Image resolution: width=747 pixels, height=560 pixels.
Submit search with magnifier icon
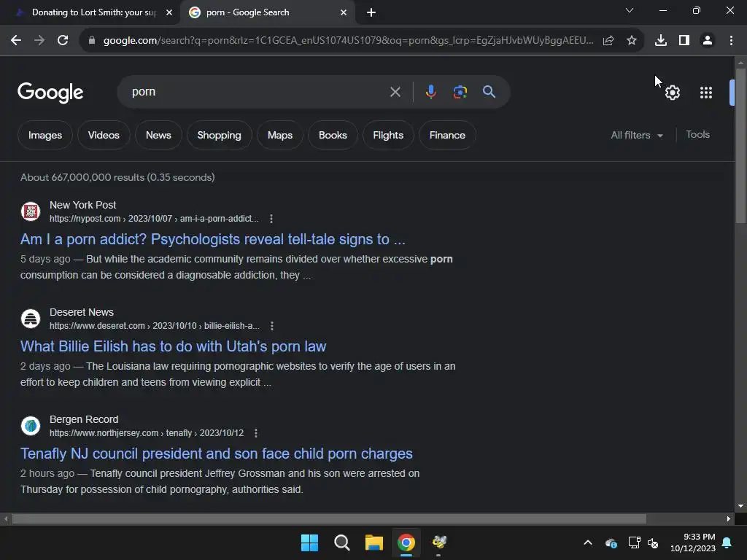tap(489, 91)
